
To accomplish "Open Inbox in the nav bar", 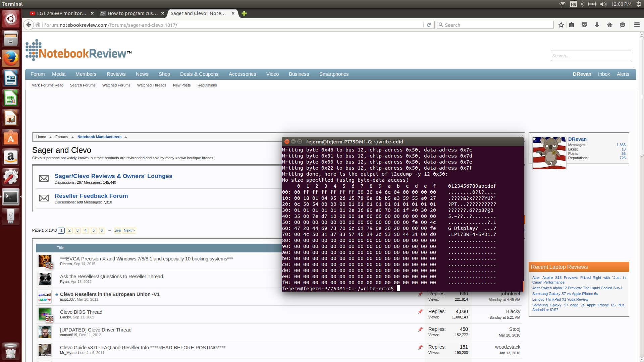I will [604, 74].
